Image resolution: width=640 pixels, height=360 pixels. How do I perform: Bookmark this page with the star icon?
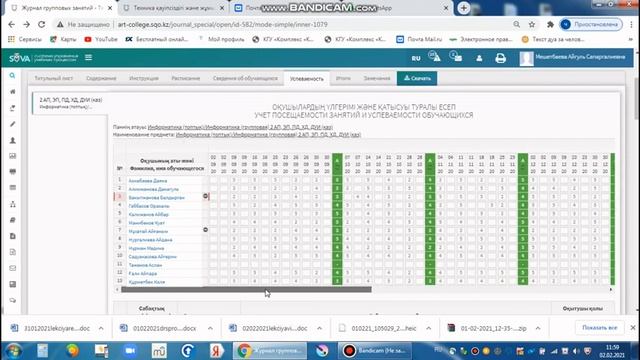[x=532, y=24]
